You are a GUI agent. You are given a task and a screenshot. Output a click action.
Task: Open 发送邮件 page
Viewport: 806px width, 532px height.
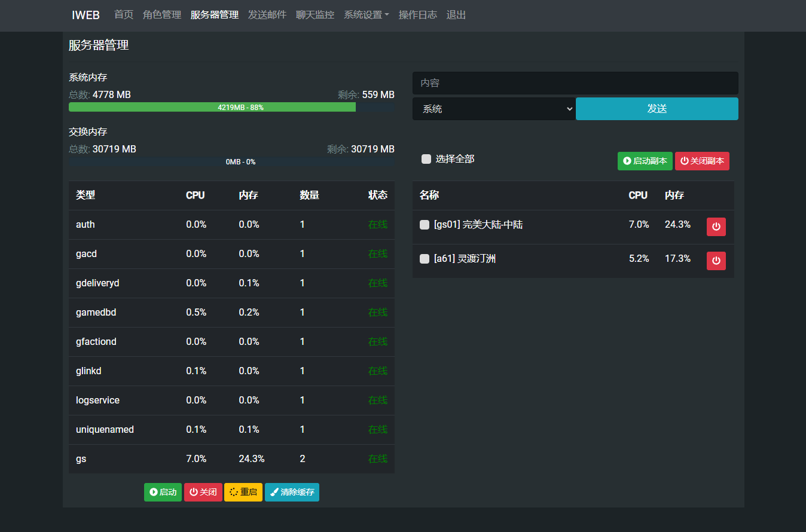[x=267, y=15]
